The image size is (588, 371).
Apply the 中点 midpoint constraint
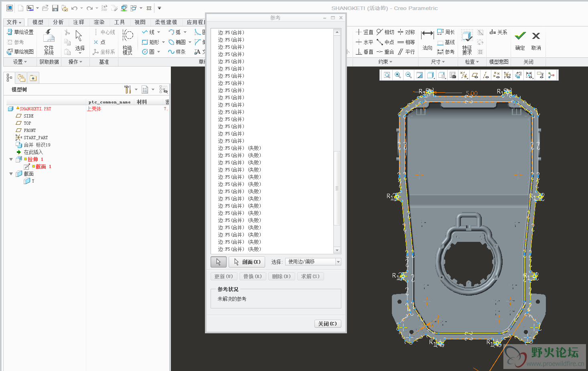click(x=385, y=42)
